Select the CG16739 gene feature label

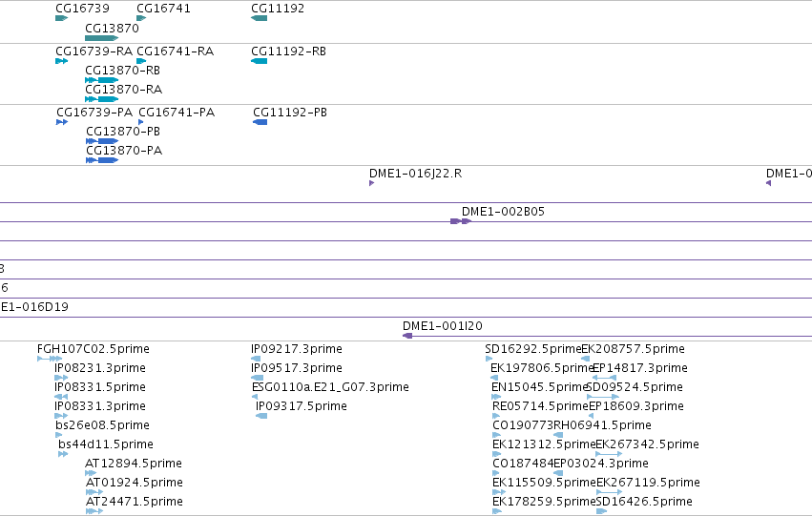click(x=82, y=9)
